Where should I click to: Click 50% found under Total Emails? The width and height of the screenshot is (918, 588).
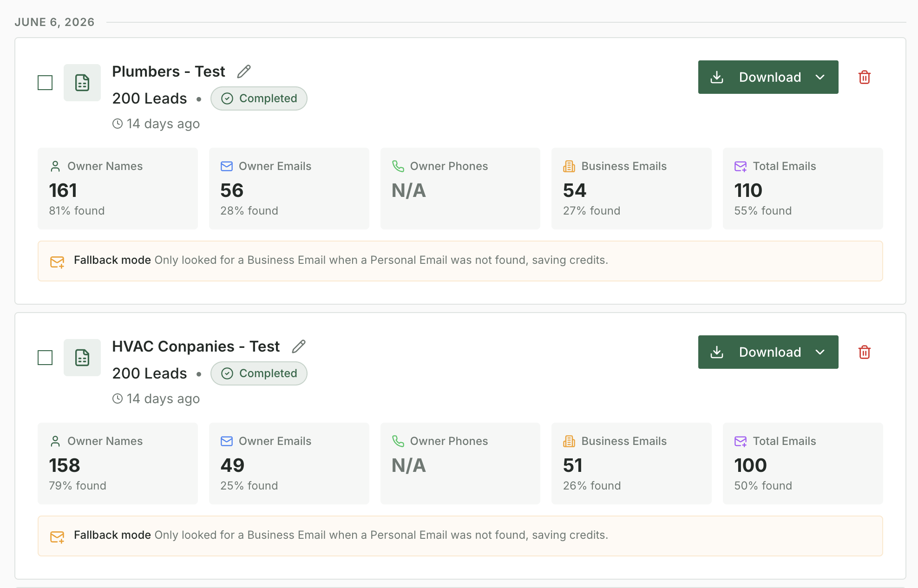(763, 486)
